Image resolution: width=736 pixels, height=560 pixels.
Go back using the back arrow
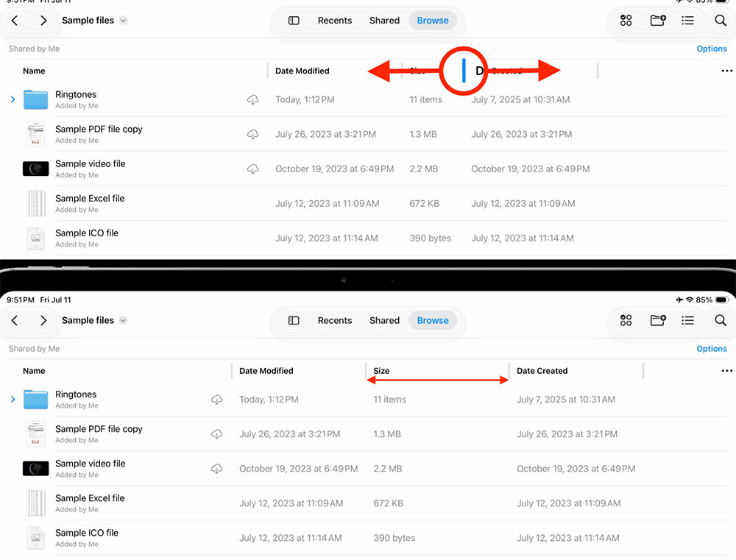15,21
